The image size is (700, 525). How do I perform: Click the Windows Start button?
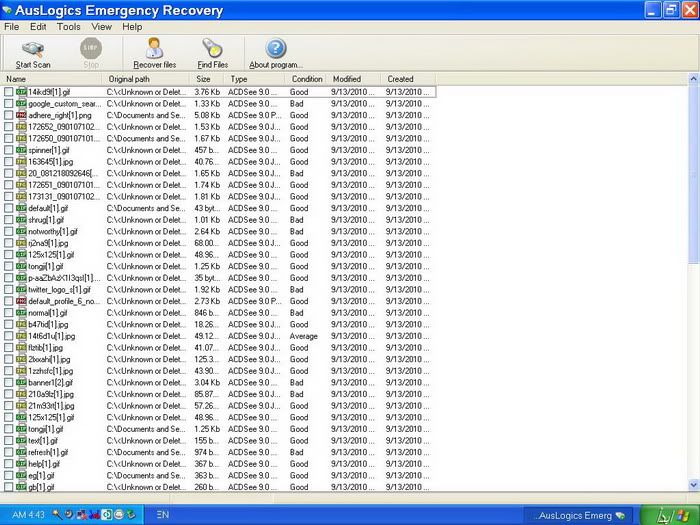(669, 515)
